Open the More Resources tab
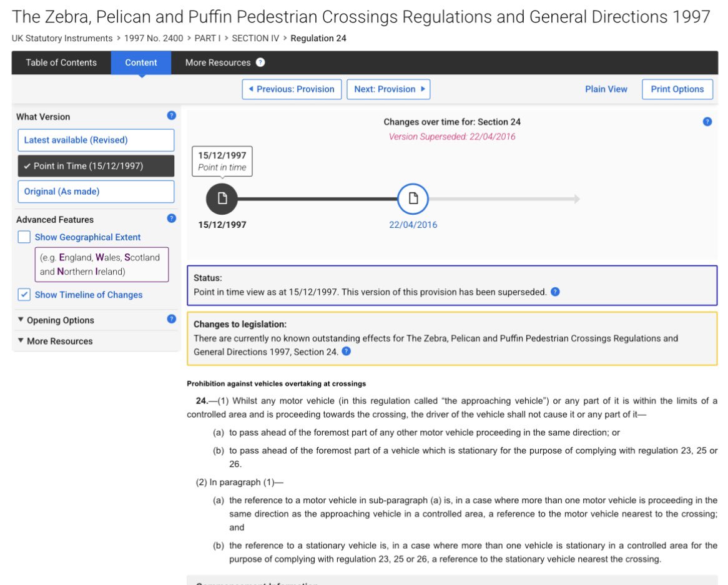 pyautogui.click(x=218, y=62)
